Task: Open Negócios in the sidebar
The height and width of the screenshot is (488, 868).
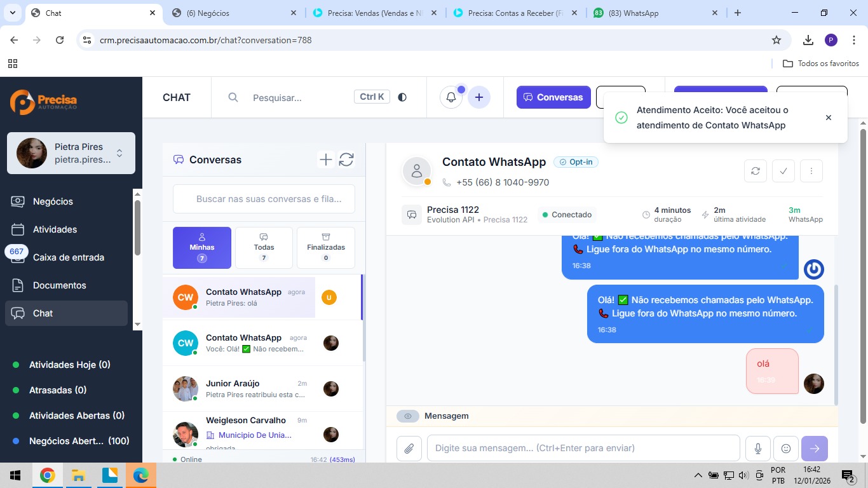Action: (x=53, y=201)
